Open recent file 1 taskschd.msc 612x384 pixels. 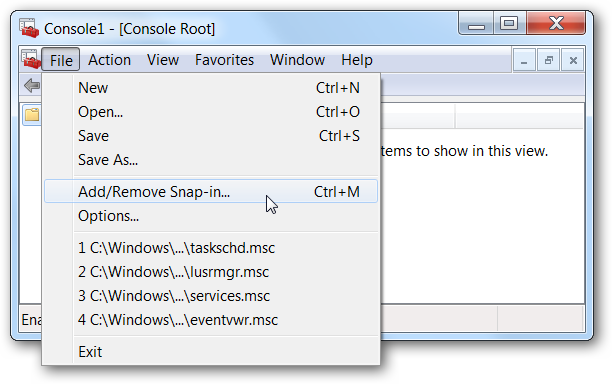[x=211, y=248]
